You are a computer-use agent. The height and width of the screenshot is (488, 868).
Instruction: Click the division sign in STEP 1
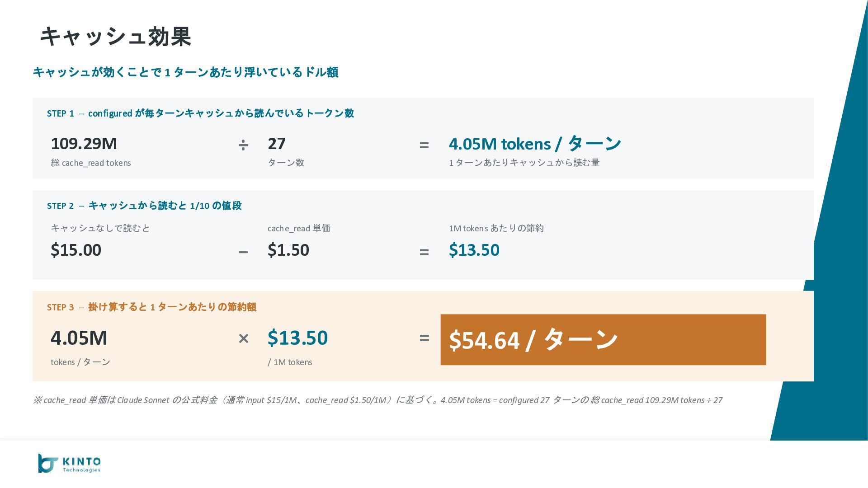(243, 145)
